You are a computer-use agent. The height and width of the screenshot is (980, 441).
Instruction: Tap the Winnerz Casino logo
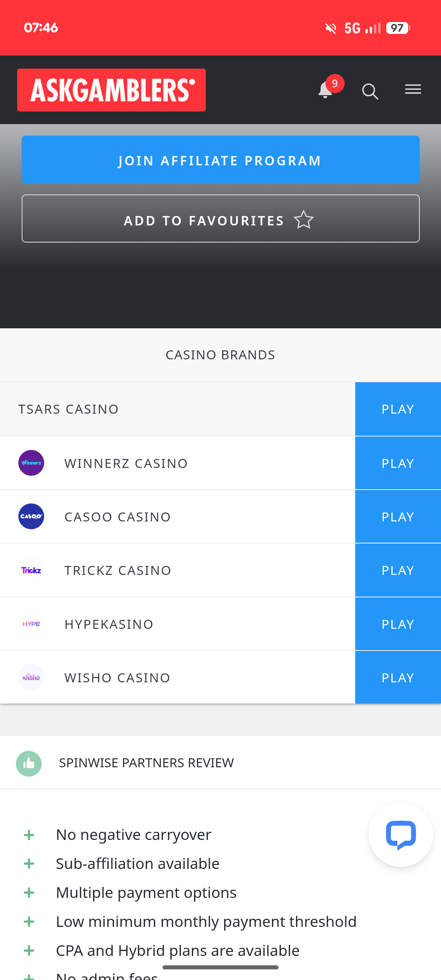point(31,463)
